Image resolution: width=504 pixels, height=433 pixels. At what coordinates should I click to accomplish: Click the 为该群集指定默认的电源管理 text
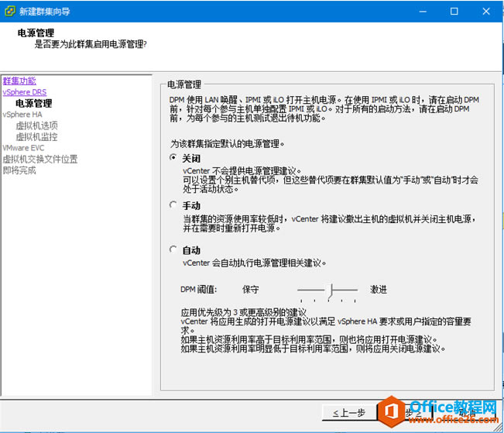pyautogui.click(x=228, y=143)
